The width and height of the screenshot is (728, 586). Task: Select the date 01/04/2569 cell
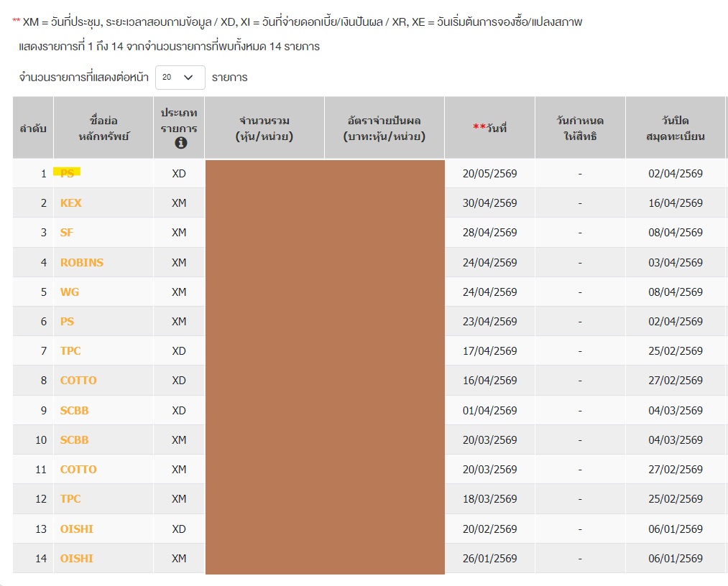click(x=490, y=411)
